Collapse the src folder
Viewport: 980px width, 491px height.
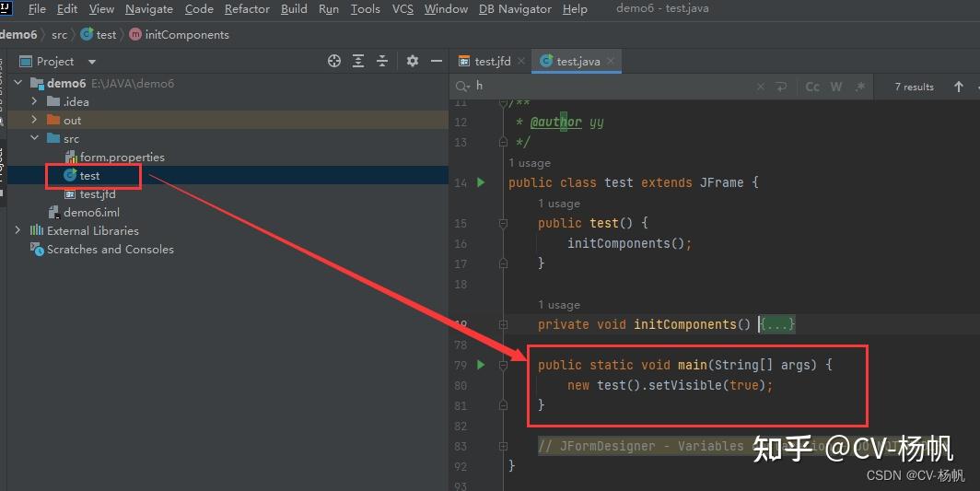[34, 137]
